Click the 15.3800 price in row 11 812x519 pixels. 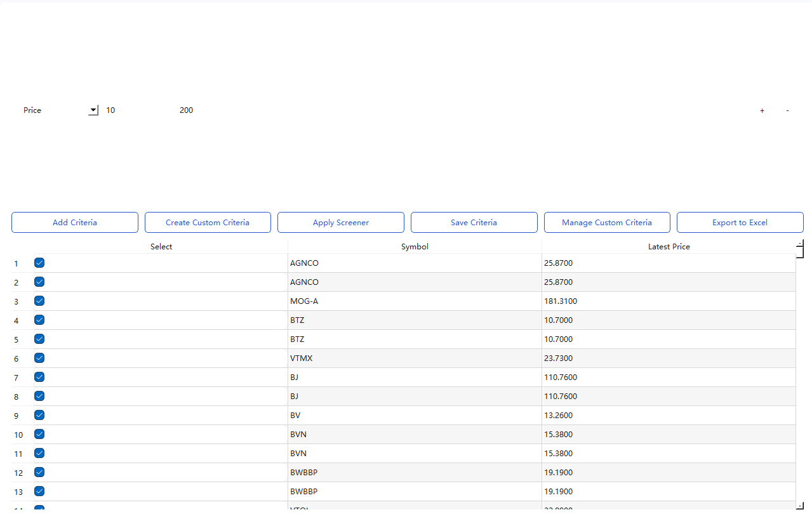[669, 454]
